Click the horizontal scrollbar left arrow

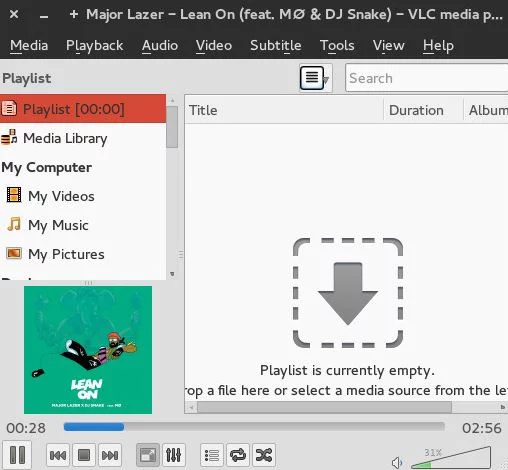[191, 407]
